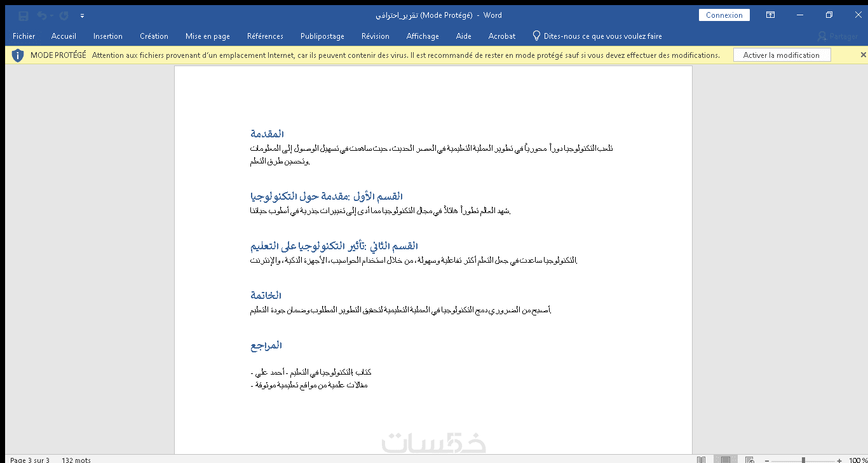The height and width of the screenshot is (463, 868).
Task: Close the Protected Mode message bar
Action: pyautogui.click(x=863, y=55)
